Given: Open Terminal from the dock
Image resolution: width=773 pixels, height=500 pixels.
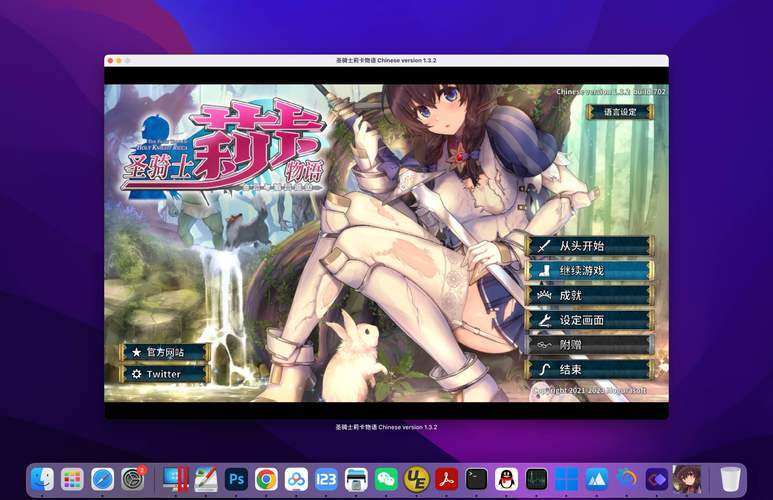Looking at the screenshot, I should (x=476, y=479).
